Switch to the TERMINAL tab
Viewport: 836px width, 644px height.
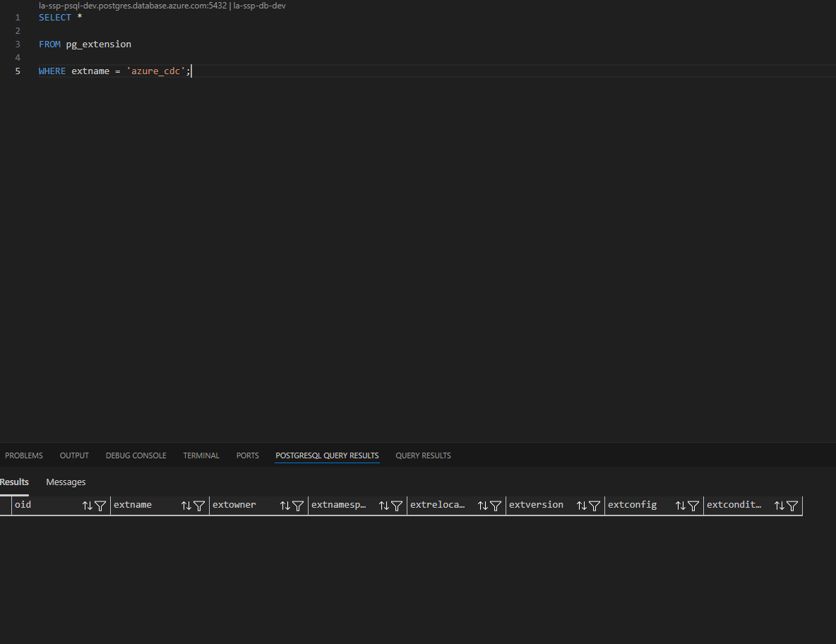[x=201, y=455]
